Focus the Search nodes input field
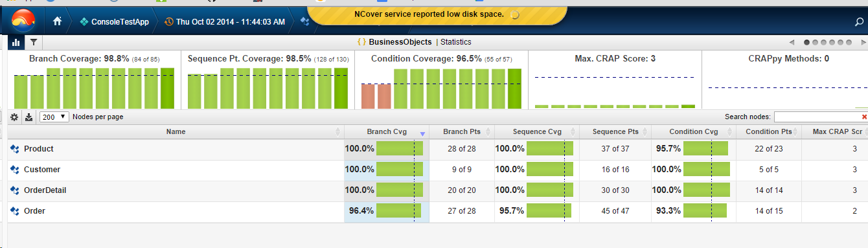Screen dimensions: 868x248 817,117
